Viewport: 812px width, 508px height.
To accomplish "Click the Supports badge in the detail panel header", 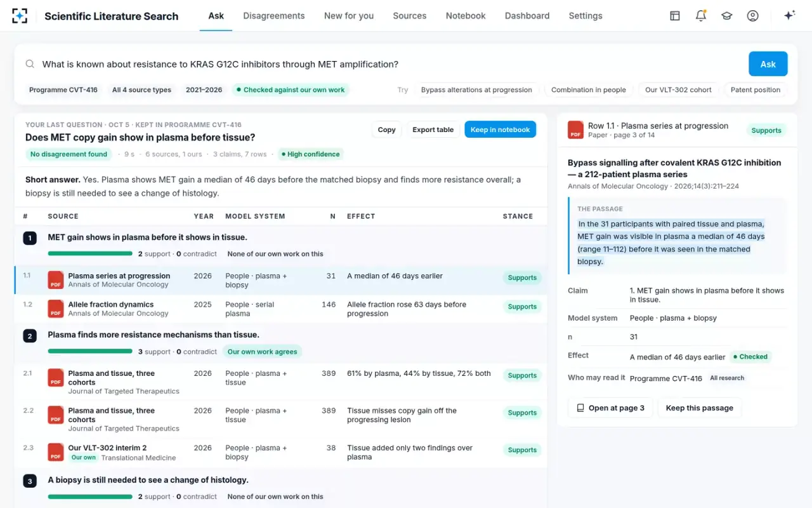I will tap(766, 130).
